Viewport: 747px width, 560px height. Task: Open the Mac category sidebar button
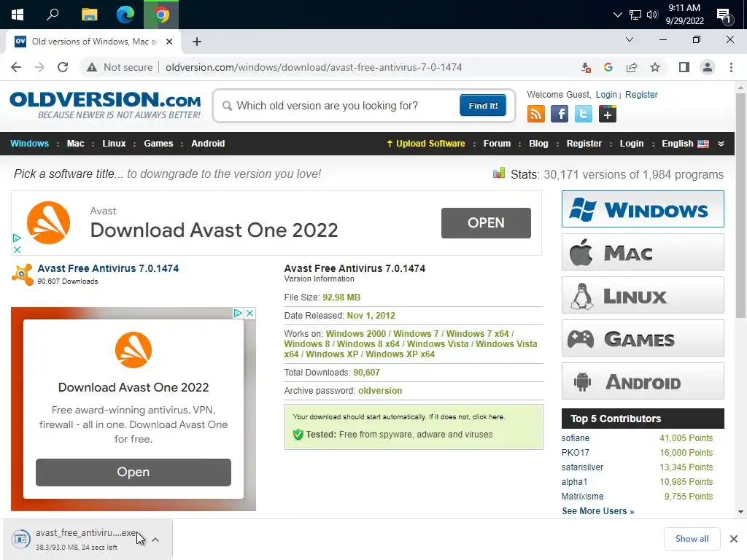(643, 252)
